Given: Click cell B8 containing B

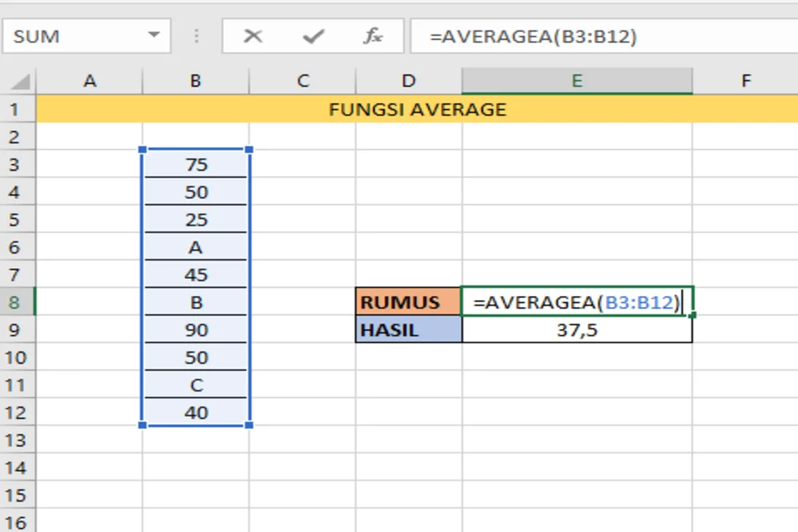Looking at the screenshot, I should 196,302.
